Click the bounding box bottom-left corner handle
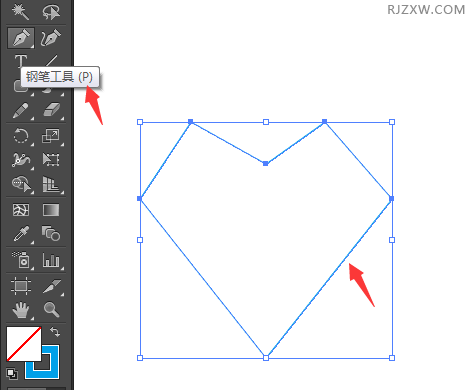The image size is (472, 390). [140, 358]
